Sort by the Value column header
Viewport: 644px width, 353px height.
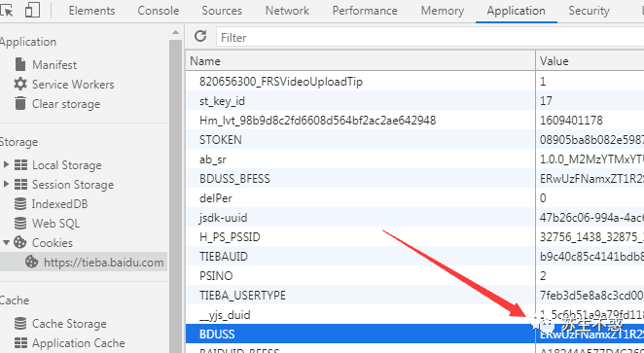(x=590, y=60)
